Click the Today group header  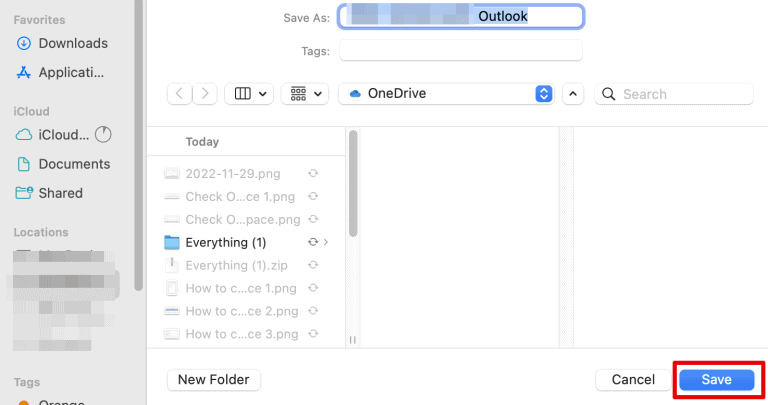pyautogui.click(x=202, y=142)
